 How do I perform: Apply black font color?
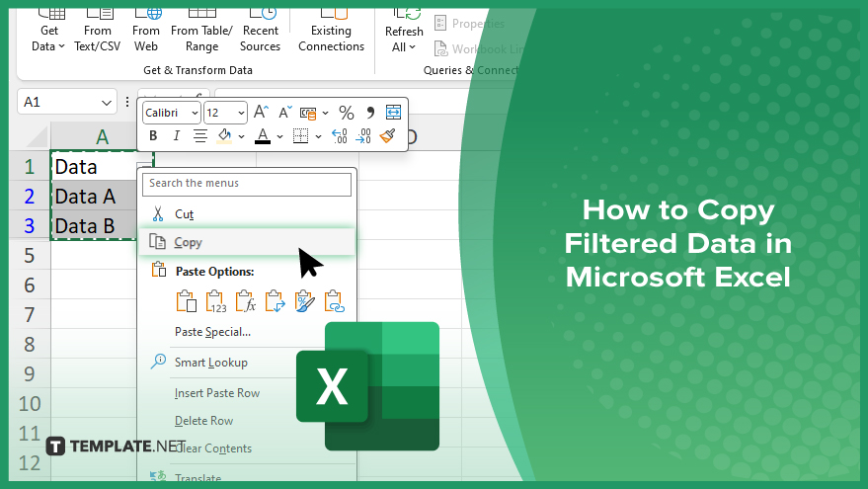click(x=263, y=135)
